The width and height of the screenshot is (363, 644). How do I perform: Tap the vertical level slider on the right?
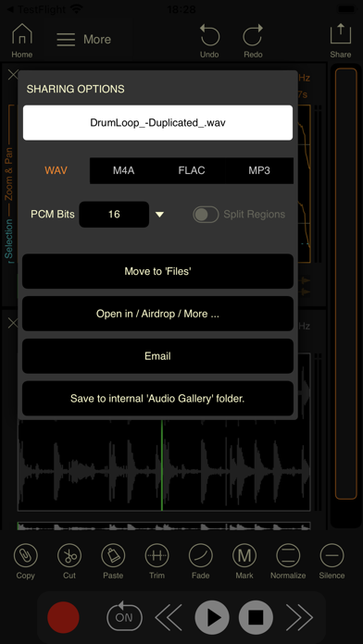(x=346, y=283)
